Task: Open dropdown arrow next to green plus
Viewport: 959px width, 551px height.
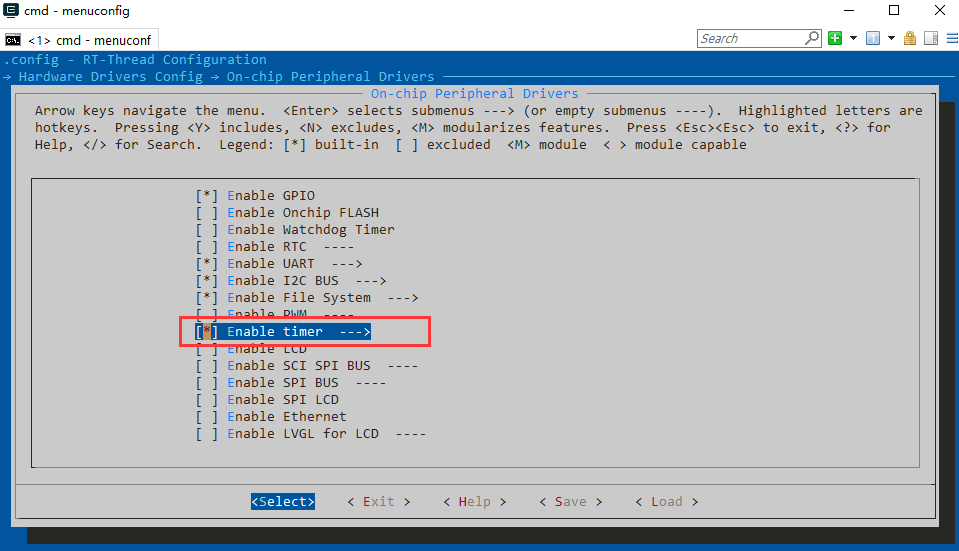Action: pyautogui.click(x=853, y=39)
